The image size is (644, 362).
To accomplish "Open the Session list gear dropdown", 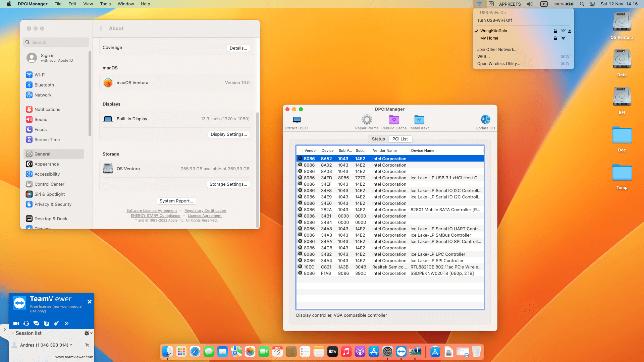I will pyautogui.click(x=89, y=333).
